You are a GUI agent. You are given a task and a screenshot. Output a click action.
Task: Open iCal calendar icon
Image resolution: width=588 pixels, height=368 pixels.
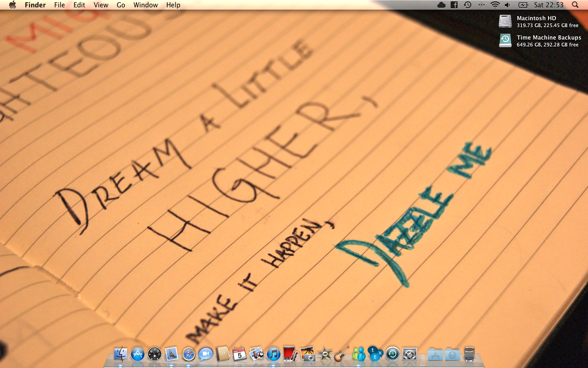[x=239, y=354]
